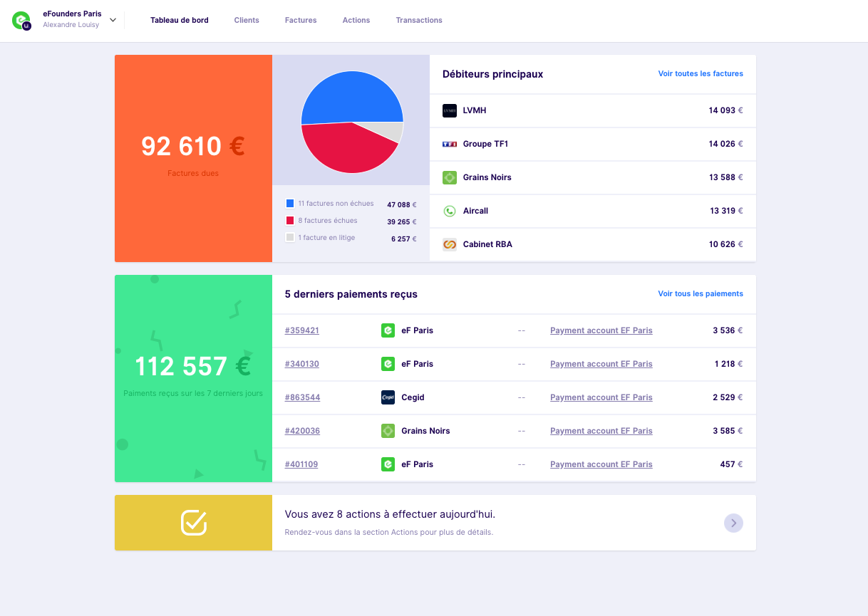Click eF Paris logo in row #340130
This screenshot has height=616, width=868.
pos(388,364)
